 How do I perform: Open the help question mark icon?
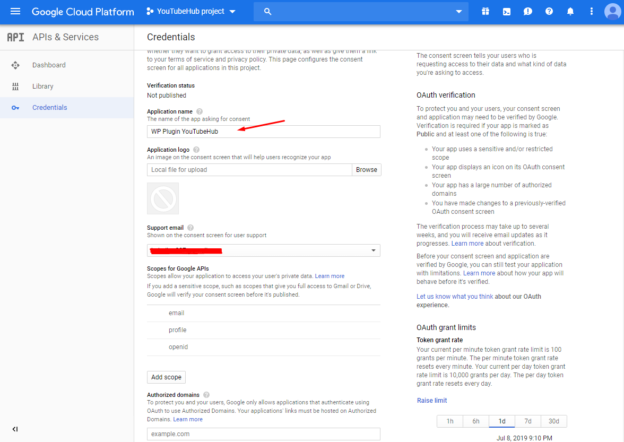point(549,11)
